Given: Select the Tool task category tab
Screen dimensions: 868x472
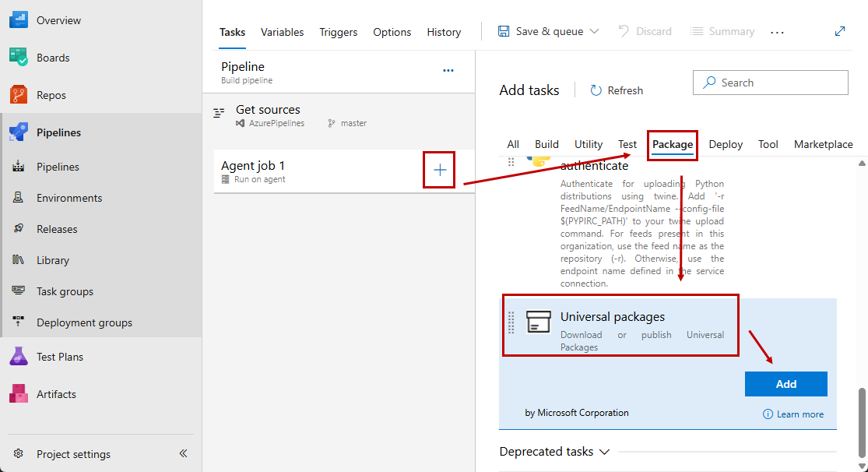Looking at the screenshot, I should [x=768, y=144].
